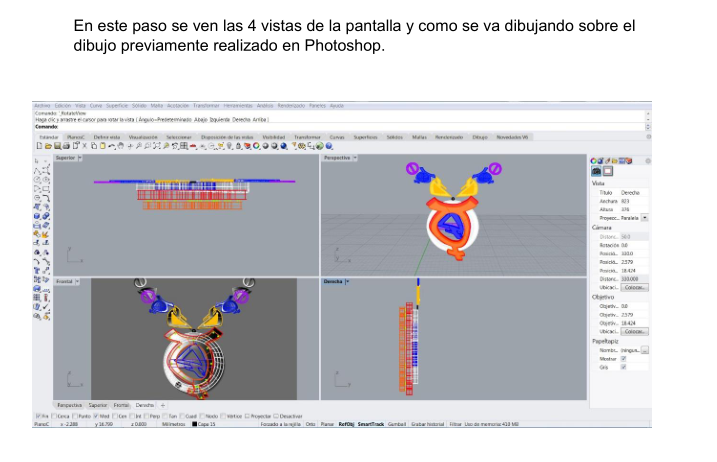717x462 pixels.
Task: Open the Perspectiva viewport title dropdown
Action: pos(355,158)
